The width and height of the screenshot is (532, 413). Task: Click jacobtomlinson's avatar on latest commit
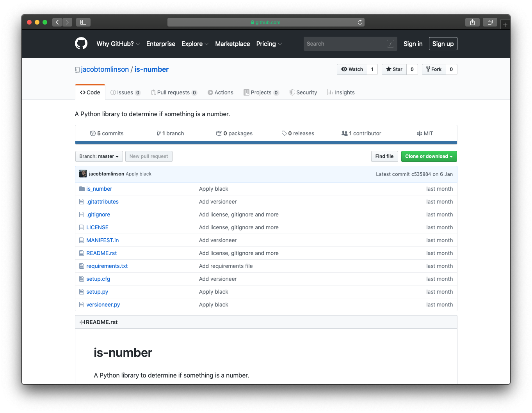[x=83, y=174]
